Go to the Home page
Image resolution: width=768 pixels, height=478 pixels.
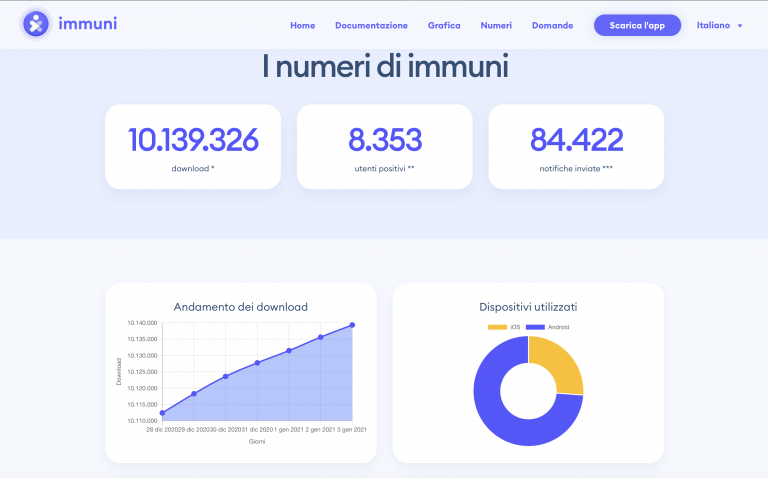[x=303, y=25]
